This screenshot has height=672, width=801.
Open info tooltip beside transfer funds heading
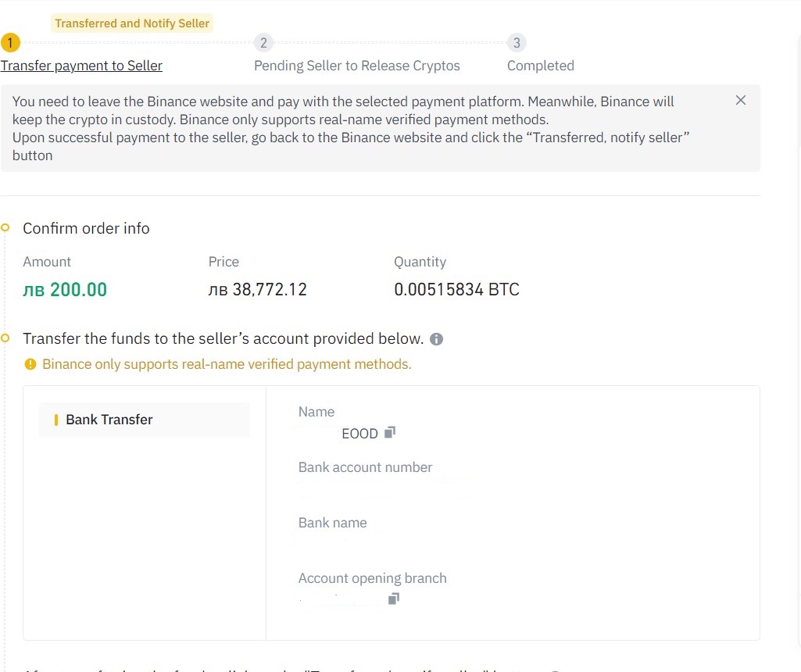[x=436, y=339]
